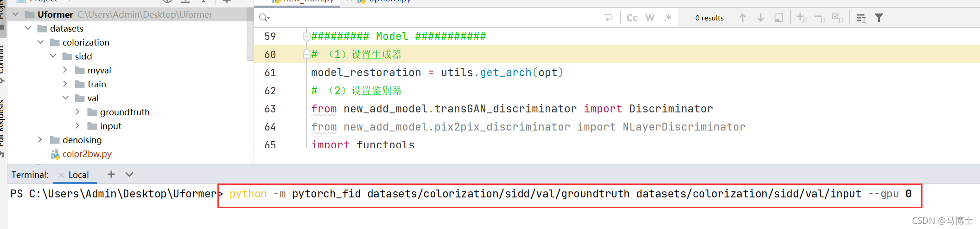Click the PowerShell prompt path text

(123, 194)
